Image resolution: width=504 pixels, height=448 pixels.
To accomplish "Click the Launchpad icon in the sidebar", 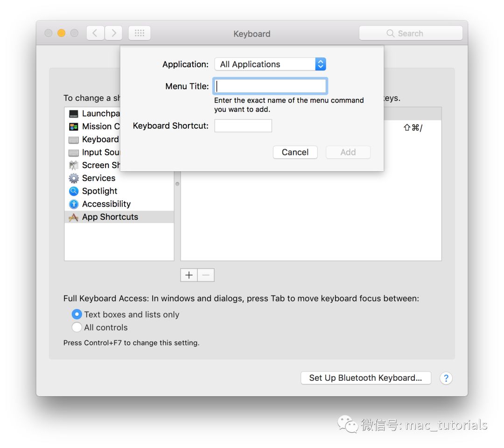I will pyautogui.click(x=74, y=114).
